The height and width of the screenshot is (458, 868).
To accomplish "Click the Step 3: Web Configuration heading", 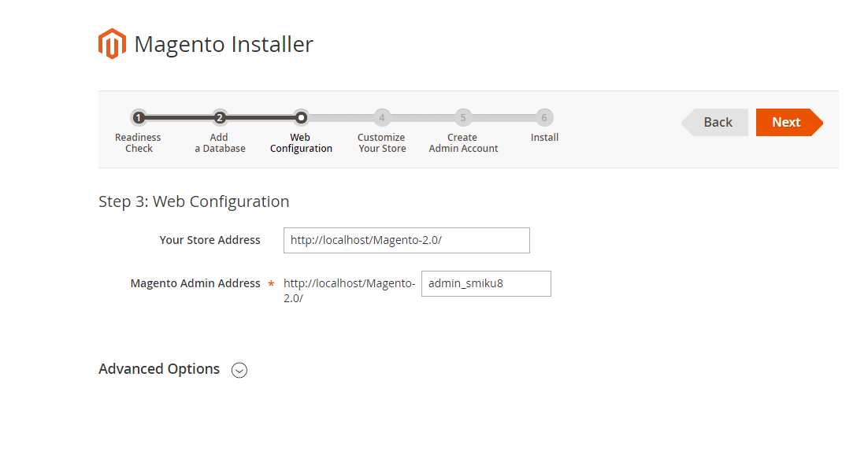I will click(194, 201).
